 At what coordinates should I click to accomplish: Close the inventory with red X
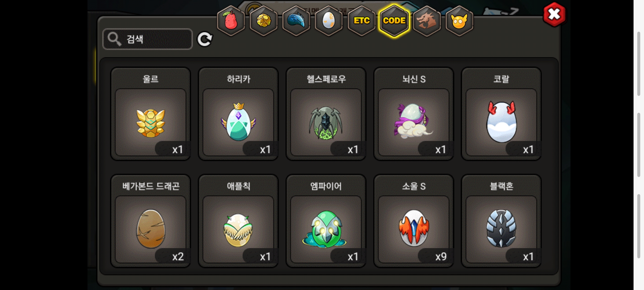click(x=554, y=15)
